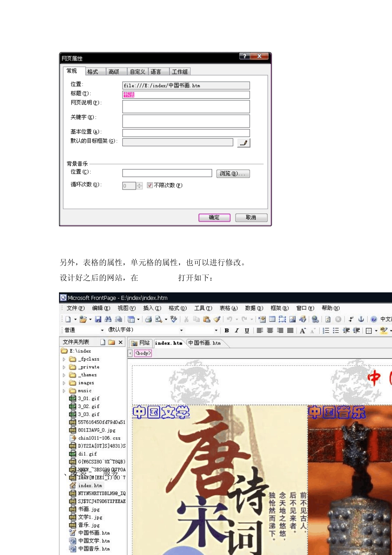Open the 表格 menu
The height and width of the screenshot is (555, 392).
tap(229, 308)
